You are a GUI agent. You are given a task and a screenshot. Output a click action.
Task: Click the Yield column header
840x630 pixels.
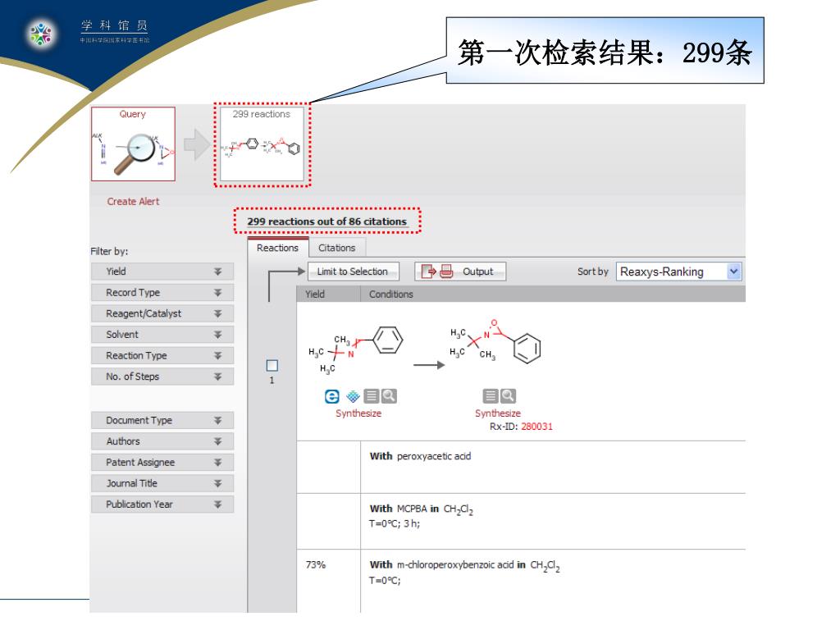click(x=315, y=294)
